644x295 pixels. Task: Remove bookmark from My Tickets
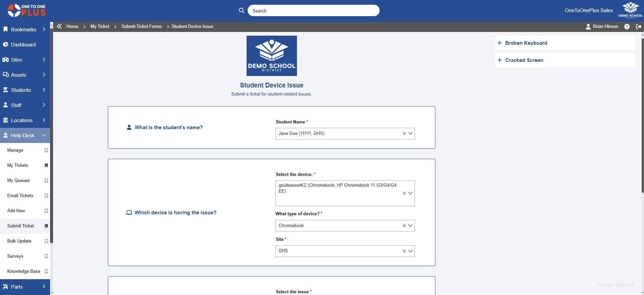pos(46,165)
